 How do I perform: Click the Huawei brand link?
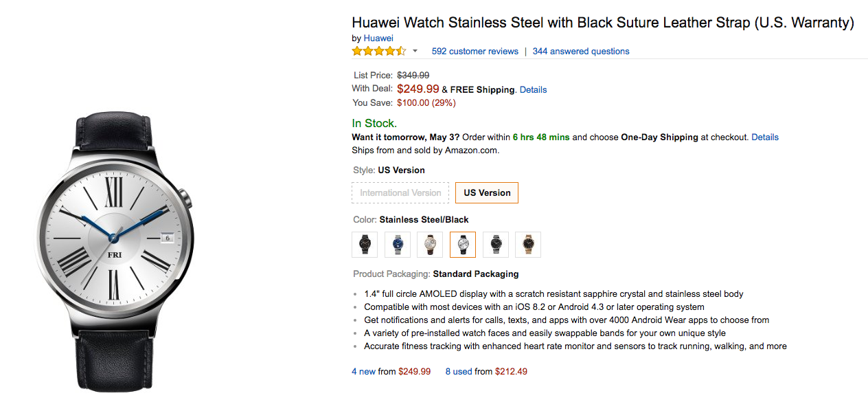point(378,38)
